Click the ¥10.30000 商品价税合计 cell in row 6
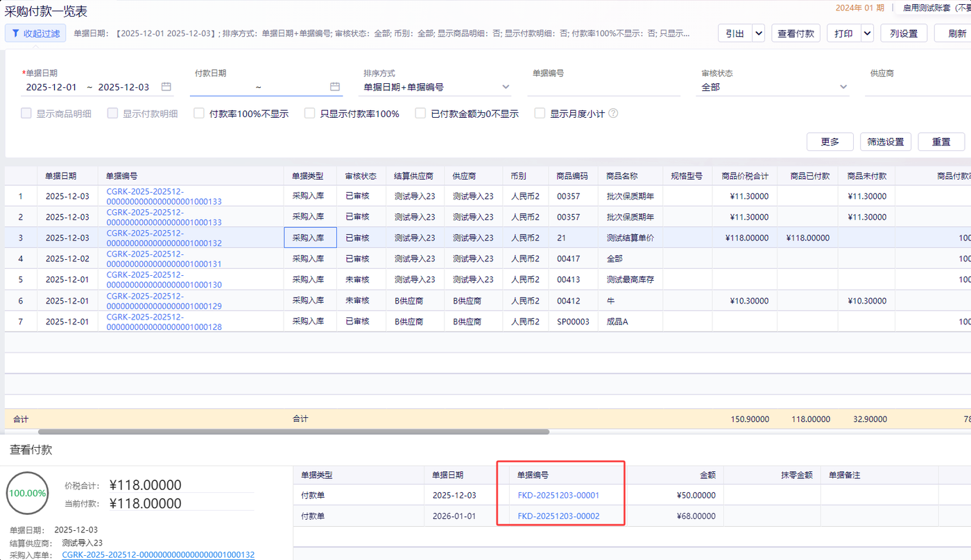The image size is (971, 560). (745, 301)
